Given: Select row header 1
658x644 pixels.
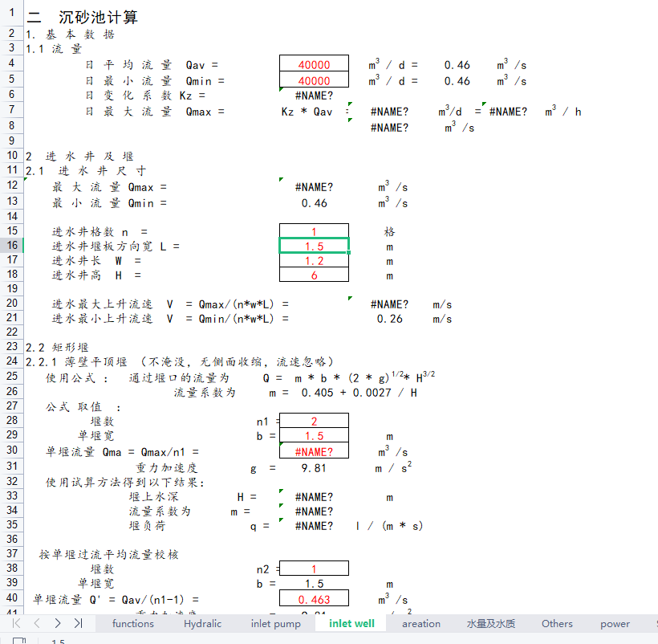Looking at the screenshot, I should pos(12,12).
